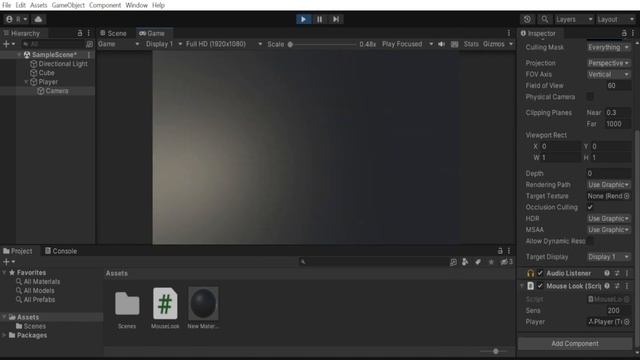Open the account menu icon
Viewport: 640px width, 360px height.
click(x=16, y=19)
